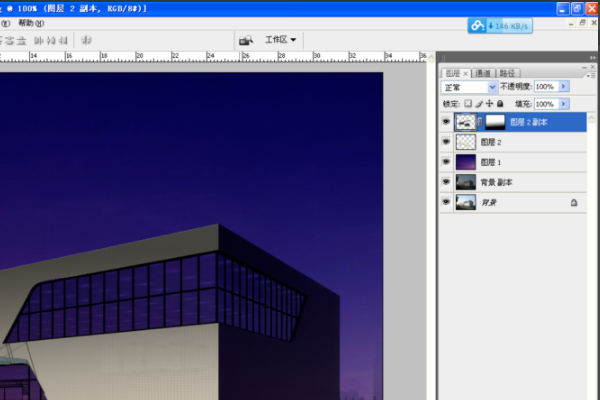Screen dimensions: 600x400
Task: Click the canvas vertical scroll up arrow
Action: [431, 57]
